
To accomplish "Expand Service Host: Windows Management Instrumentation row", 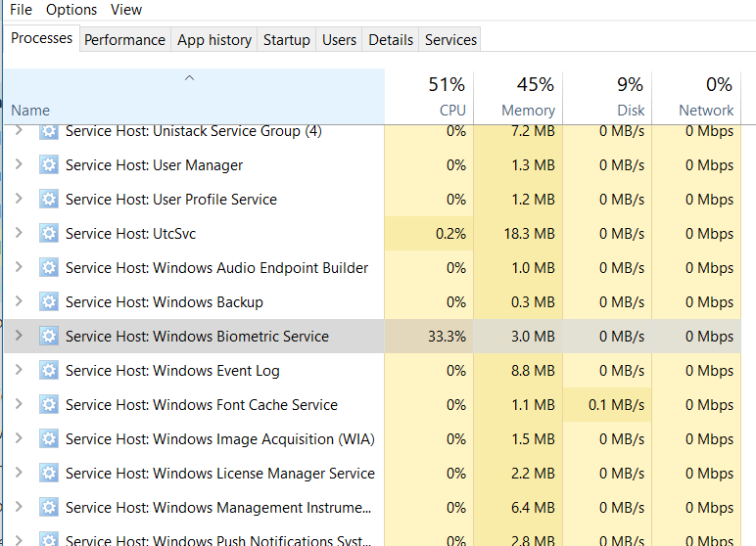I will (19, 508).
